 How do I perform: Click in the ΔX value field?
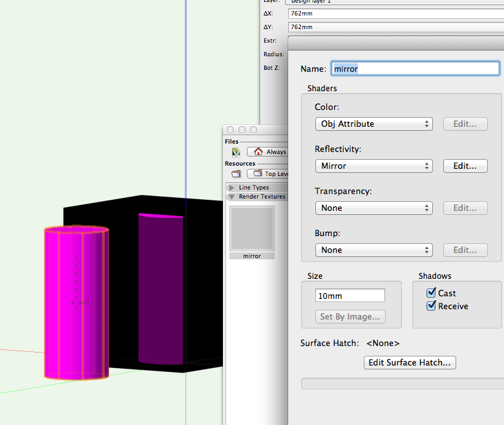[x=395, y=14]
